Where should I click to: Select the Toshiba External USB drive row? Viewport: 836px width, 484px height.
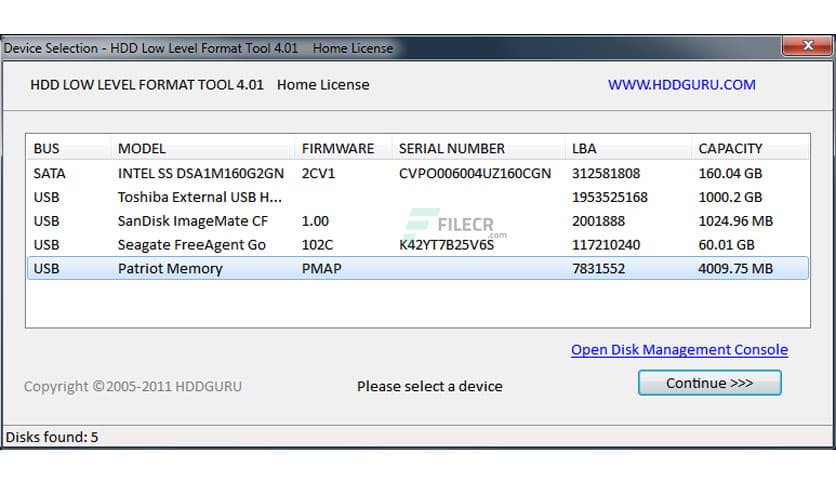tap(418, 197)
